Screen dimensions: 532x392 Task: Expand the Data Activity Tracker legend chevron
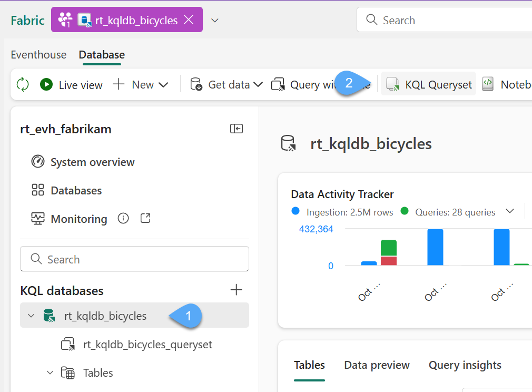click(x=509, y=212)
